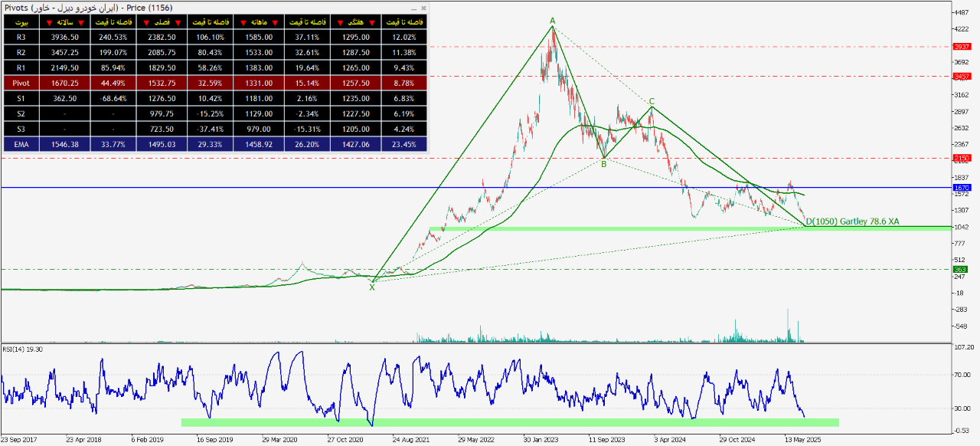Click point A label of the Gartley pattern
Viewport: 980px width, 446px height.
pos(552,20)
